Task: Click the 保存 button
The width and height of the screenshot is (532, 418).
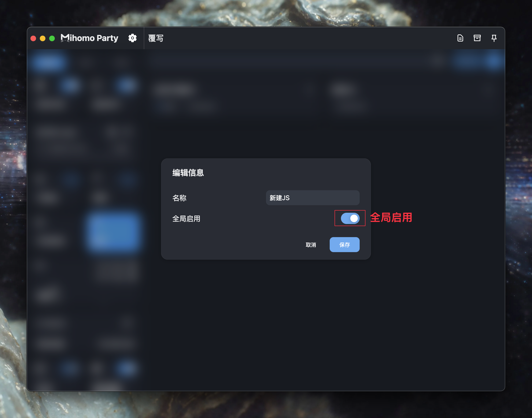Action: [x=344, y=245]
